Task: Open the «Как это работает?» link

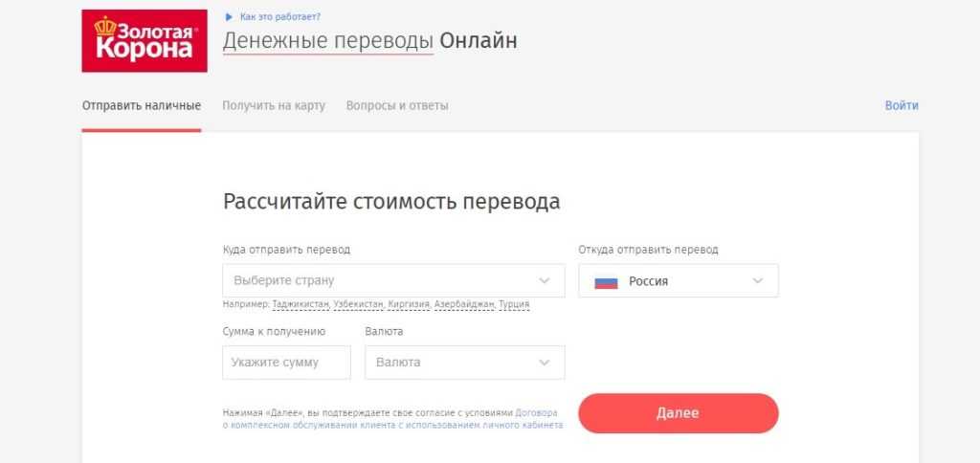Action: (x=279, y=17)
